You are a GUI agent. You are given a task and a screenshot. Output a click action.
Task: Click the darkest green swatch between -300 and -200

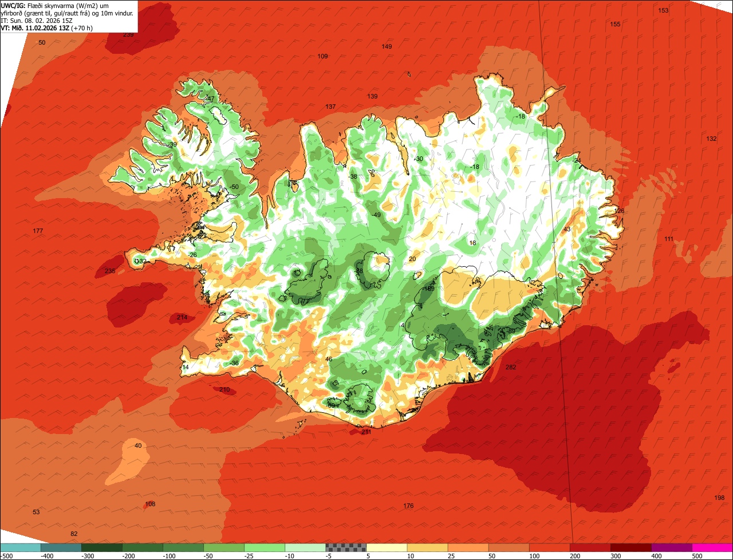click(x=102, y=547)
